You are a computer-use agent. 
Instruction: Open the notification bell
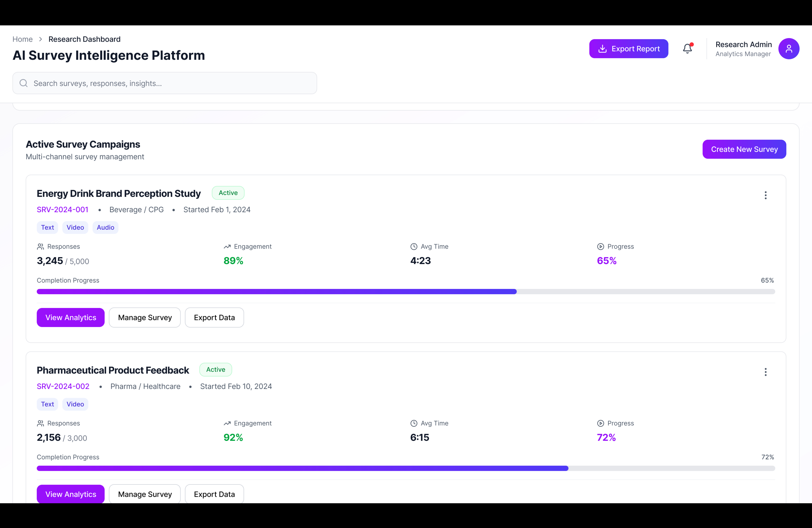687,48
